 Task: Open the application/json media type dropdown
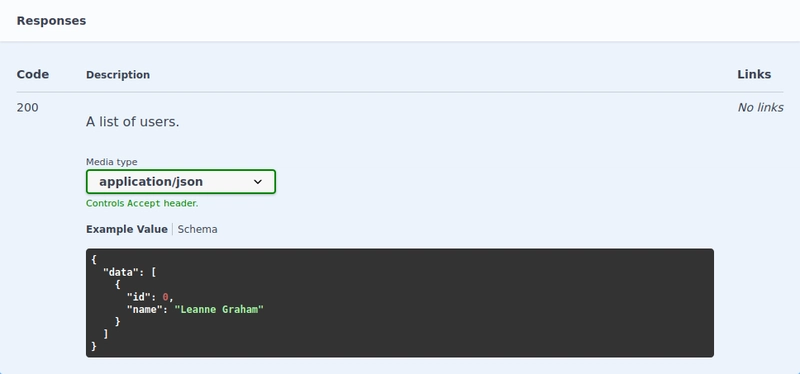coord(181,182)
